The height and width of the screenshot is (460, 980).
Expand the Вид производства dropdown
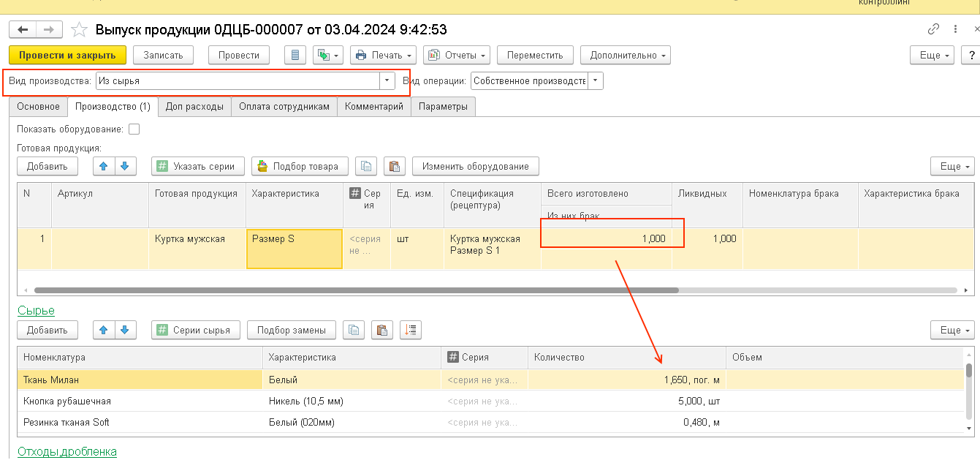coord(386,80)
